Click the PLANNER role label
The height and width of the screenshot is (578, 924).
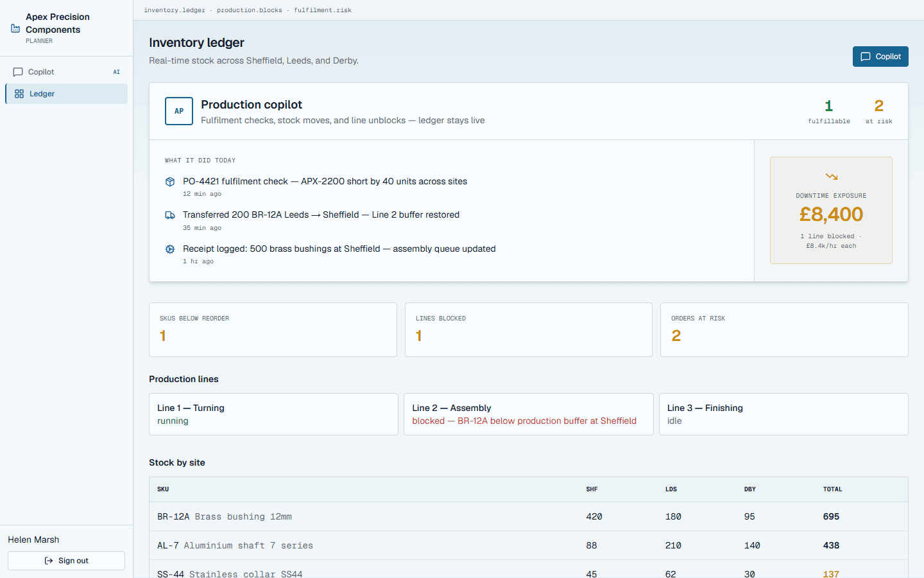tap(39, 41)
